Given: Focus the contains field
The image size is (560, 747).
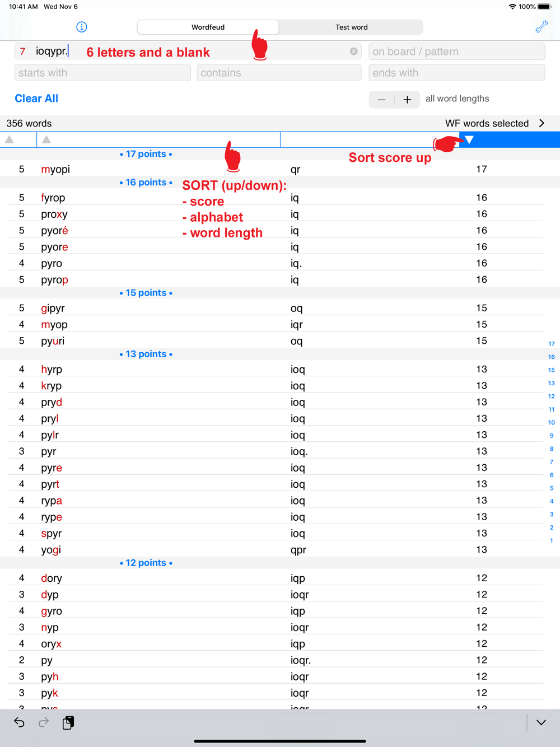Looking at the screenshot, I should [x=279, y=73].
